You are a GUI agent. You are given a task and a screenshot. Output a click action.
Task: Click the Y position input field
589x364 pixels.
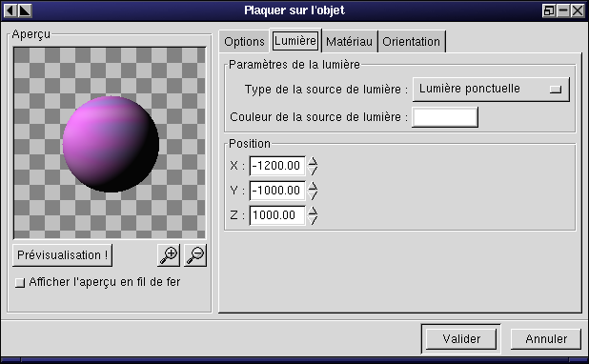coord(277,191)
